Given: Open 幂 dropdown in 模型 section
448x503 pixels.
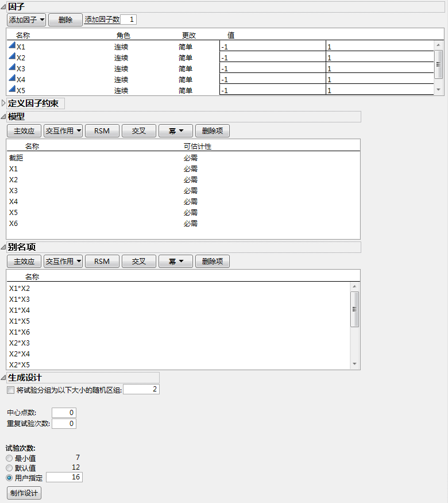Looking at the screenshot, I should coord(176,131).
